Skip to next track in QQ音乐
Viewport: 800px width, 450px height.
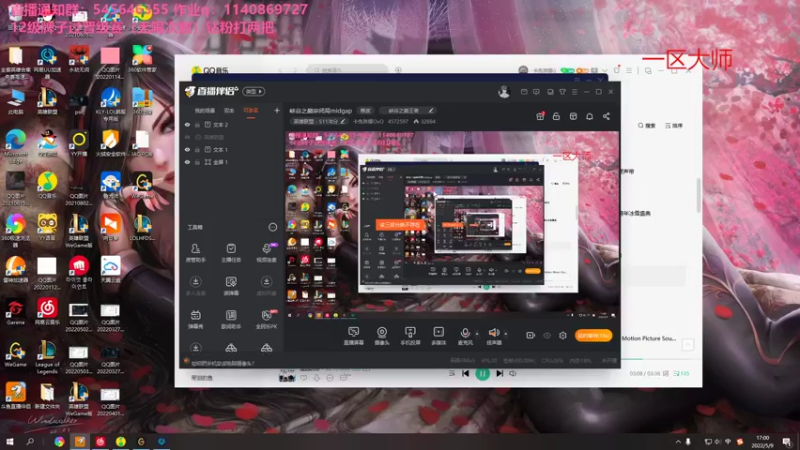(x=499, y=374)
